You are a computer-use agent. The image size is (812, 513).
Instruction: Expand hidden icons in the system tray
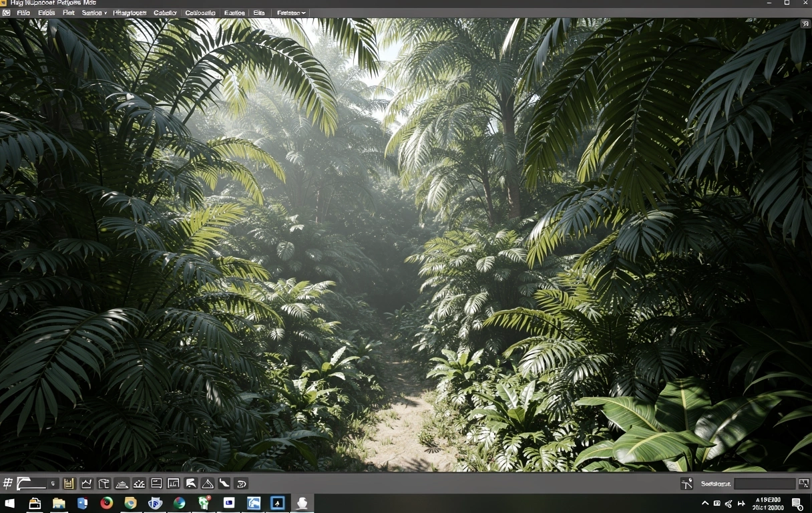click(706, 503)
